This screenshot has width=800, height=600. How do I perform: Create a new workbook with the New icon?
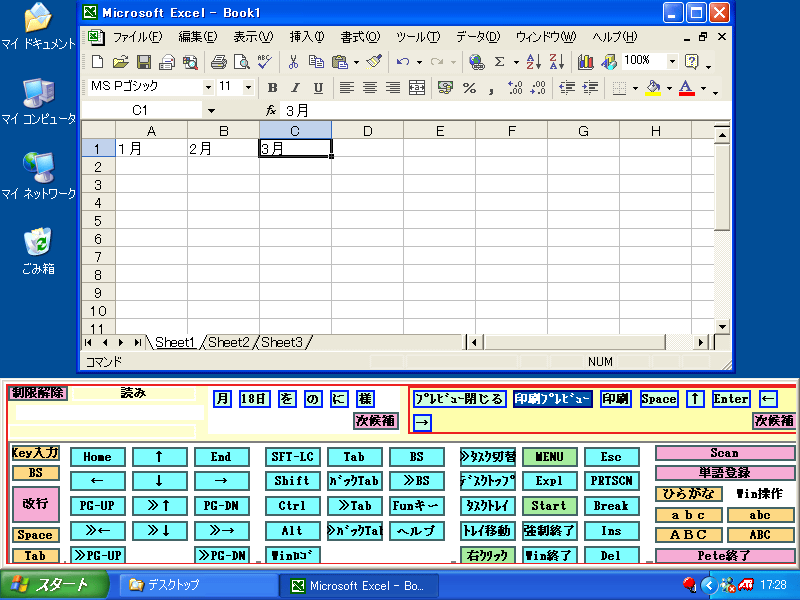tap(97, 62)
